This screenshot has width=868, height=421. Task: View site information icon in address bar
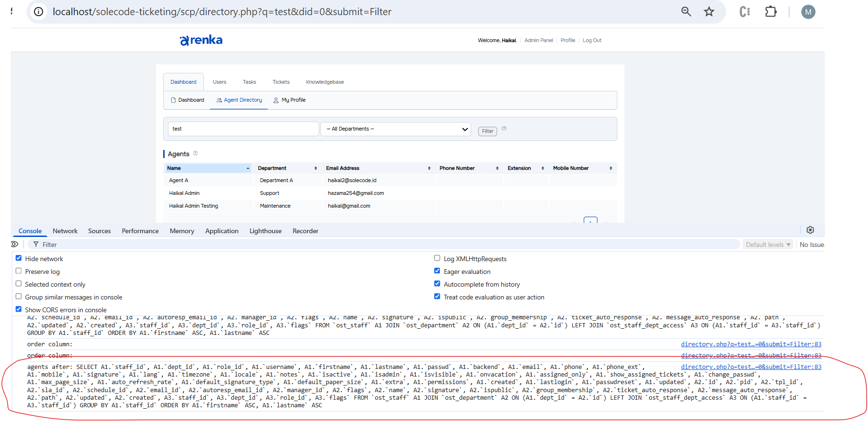(x=39, y=12)
